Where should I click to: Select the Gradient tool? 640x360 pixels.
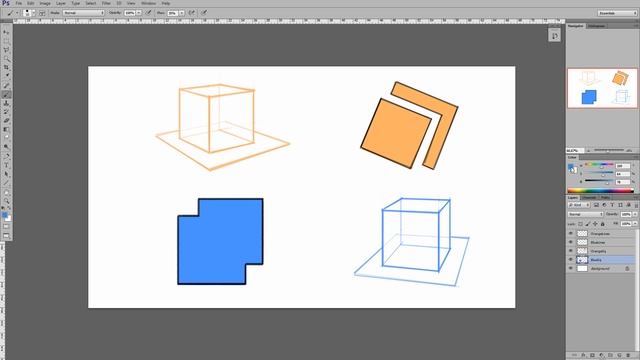6,130
